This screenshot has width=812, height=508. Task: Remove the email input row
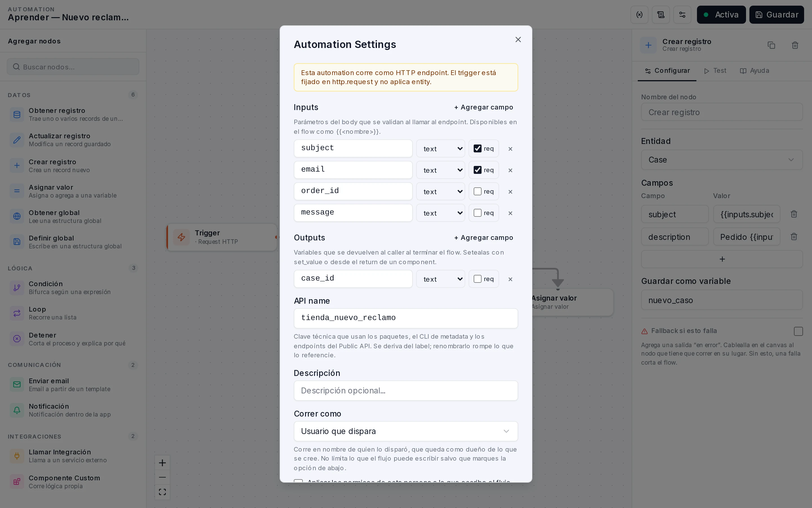tap(510, 170)
